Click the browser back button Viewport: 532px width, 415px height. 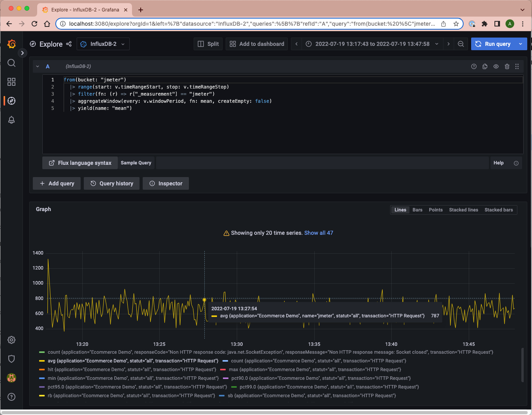click(9, 24)
